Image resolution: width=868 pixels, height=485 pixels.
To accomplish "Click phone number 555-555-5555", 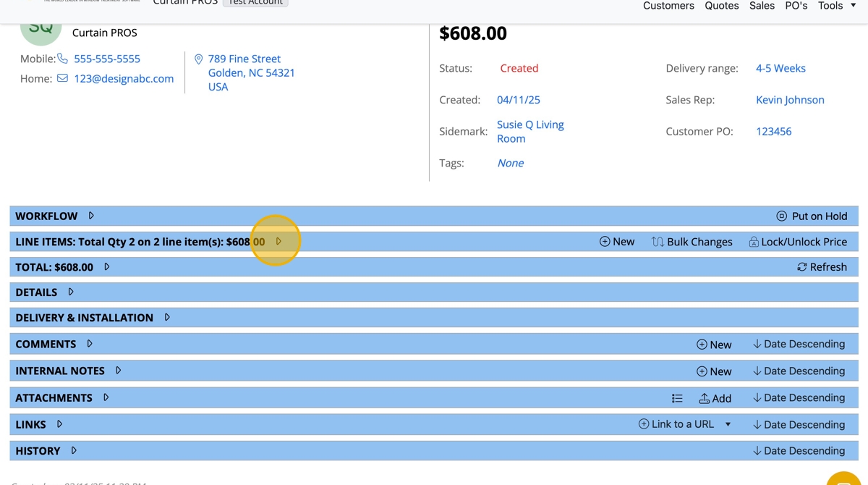I will (x=107, y=59).
